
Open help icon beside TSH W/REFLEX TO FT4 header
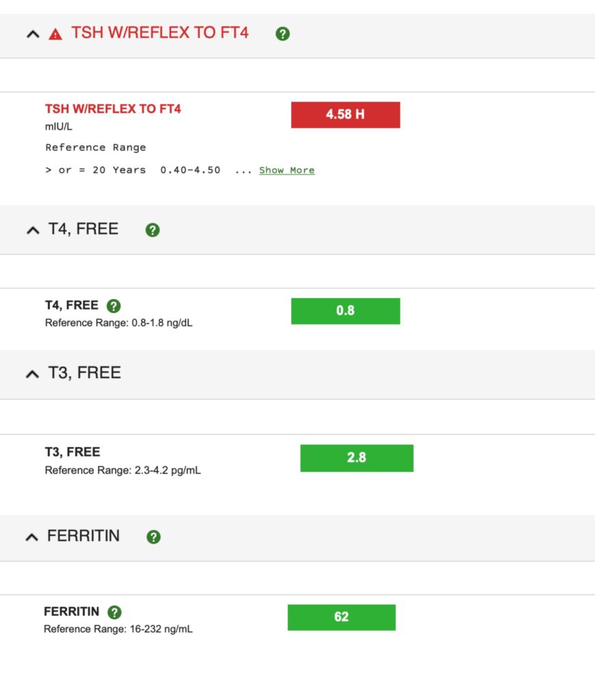(x=282, y=34)
